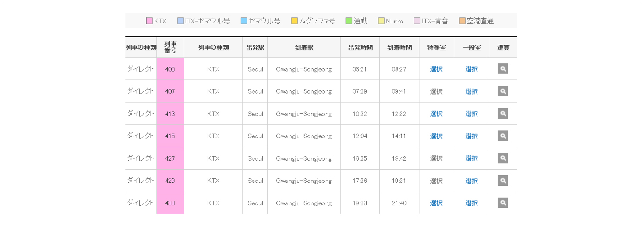Click the 出発駅 column header
The height and width of the screenshot is (226, 644).
(x=255, y=47)
